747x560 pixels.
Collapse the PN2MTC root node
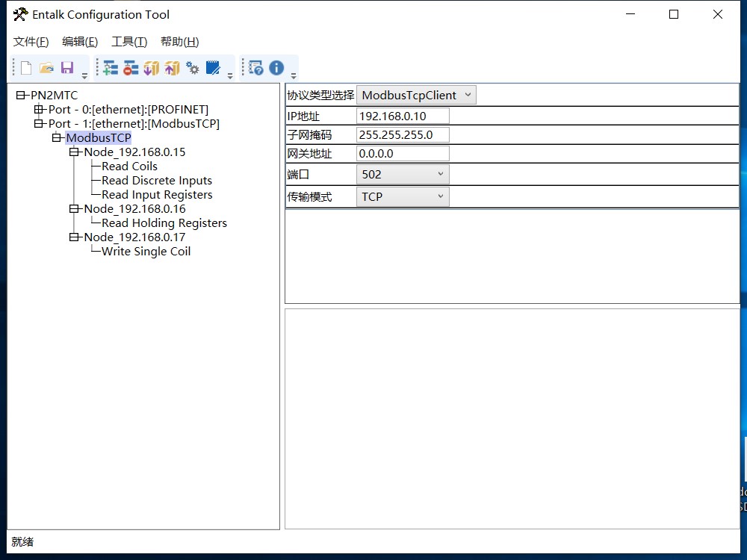tap(20, 96)
